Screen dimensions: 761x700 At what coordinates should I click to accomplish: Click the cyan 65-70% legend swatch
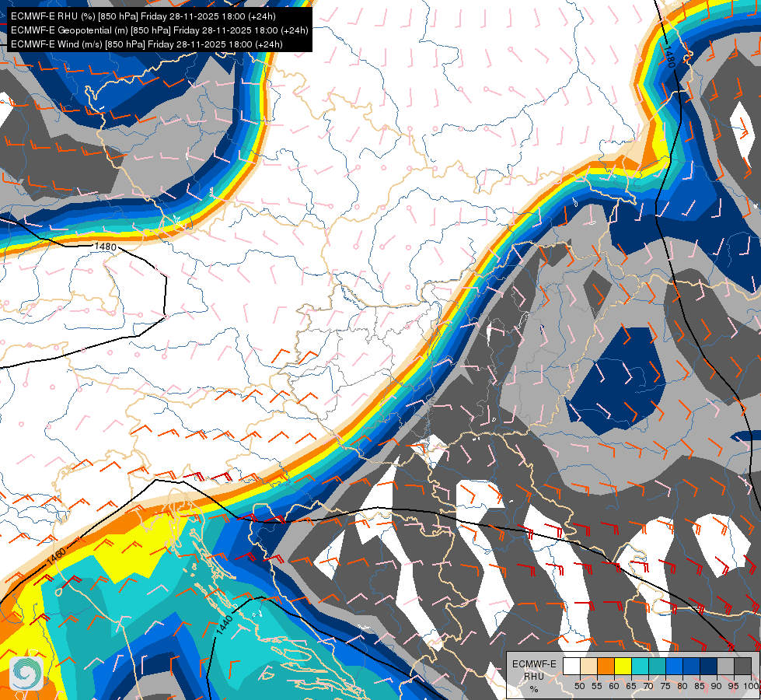pyautogui.click(x=641, y=666)
